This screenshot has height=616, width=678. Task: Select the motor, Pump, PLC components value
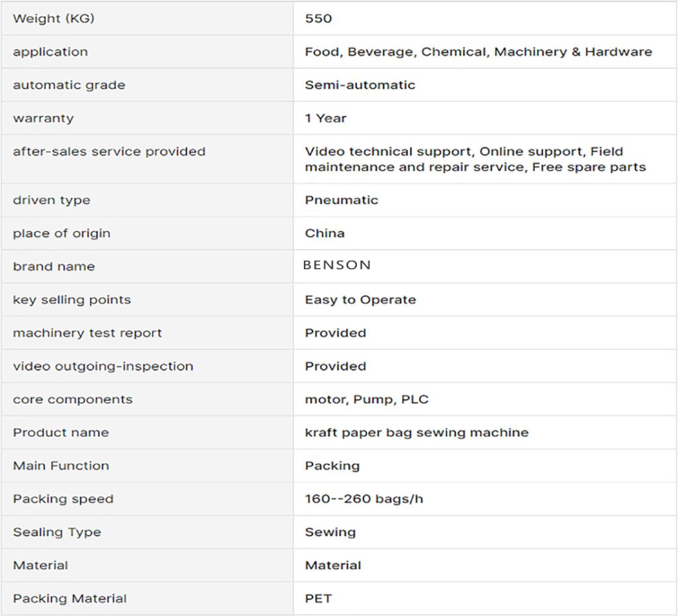click(367, 399)
